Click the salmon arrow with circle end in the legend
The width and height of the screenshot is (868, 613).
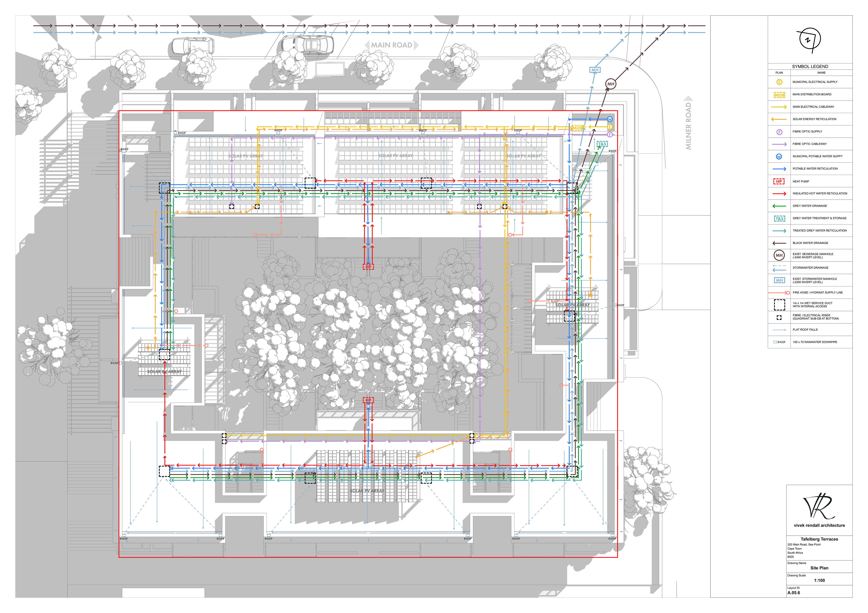tap(779, 292)
